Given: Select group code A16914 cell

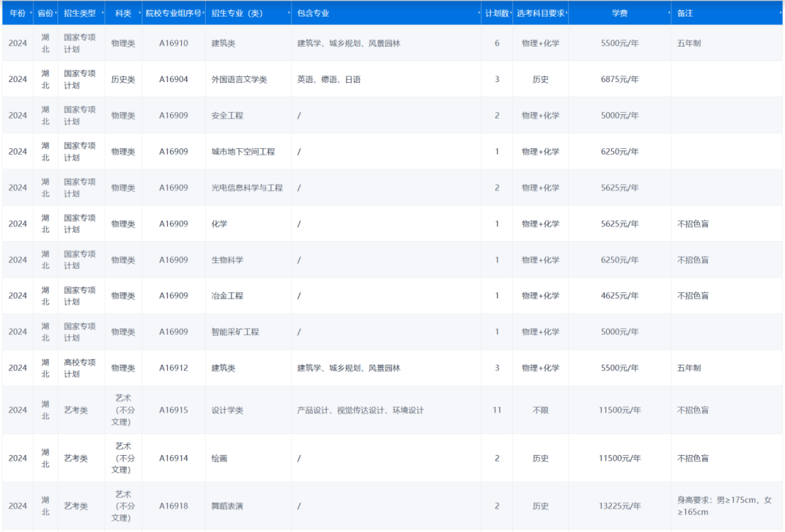Looking at the screenshot, I should [x=174, y=458].
